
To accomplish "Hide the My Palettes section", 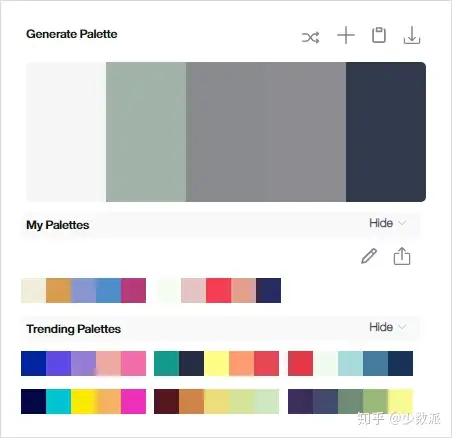I will pos(381,223).
